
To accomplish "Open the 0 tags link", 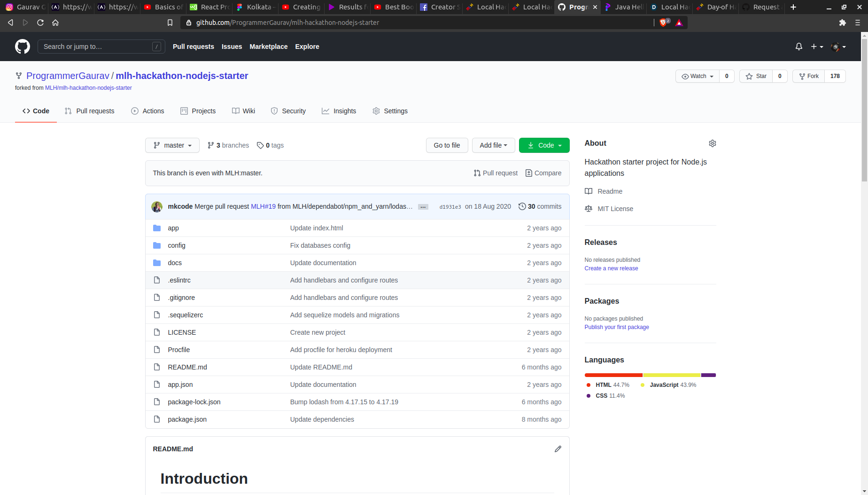I will (x=271, y=145).
